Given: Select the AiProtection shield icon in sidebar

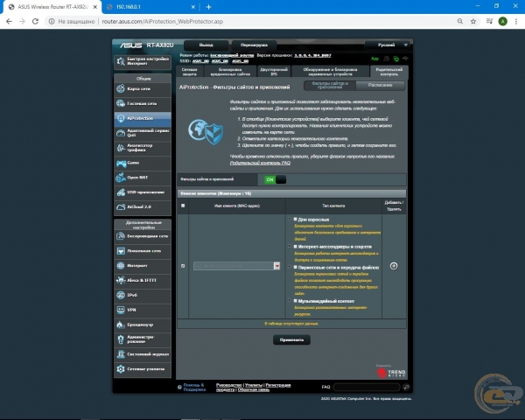Looking at the screenshot, I should click(121, 118).
